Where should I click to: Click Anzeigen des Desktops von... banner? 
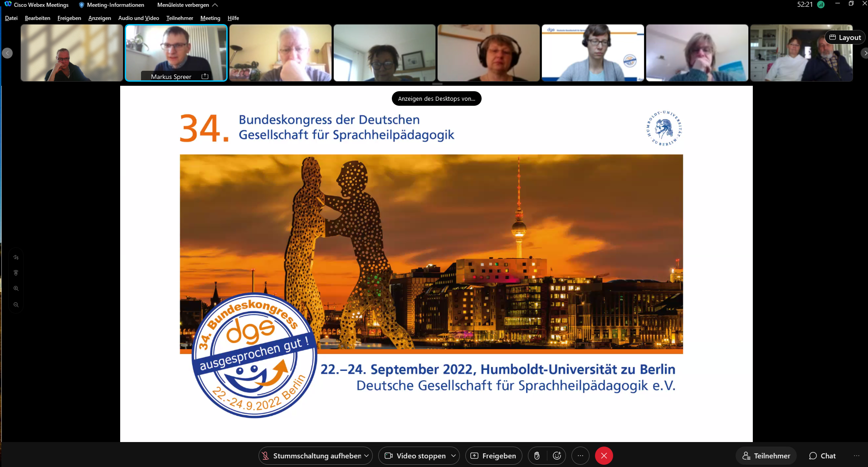tap(436, 98)
